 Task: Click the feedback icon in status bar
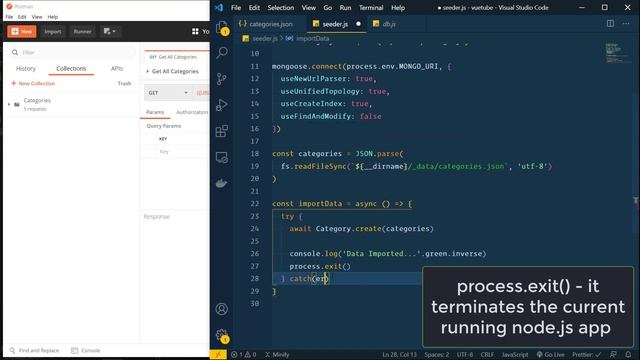coord(613,355)
